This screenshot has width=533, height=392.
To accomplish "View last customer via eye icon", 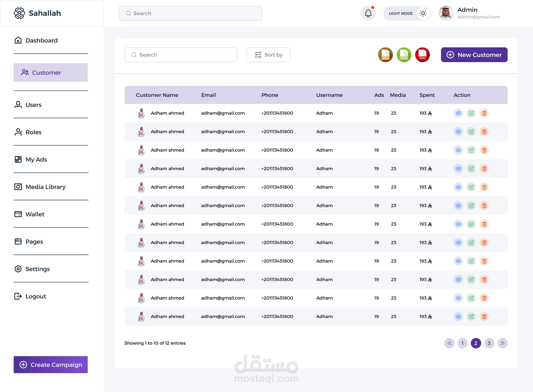I will [458, 317].
